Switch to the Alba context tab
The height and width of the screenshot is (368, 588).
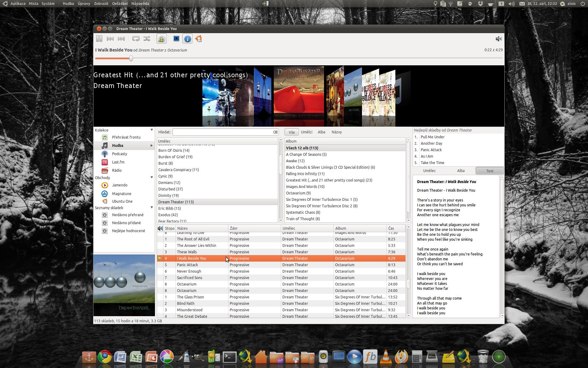coord(461,171)
